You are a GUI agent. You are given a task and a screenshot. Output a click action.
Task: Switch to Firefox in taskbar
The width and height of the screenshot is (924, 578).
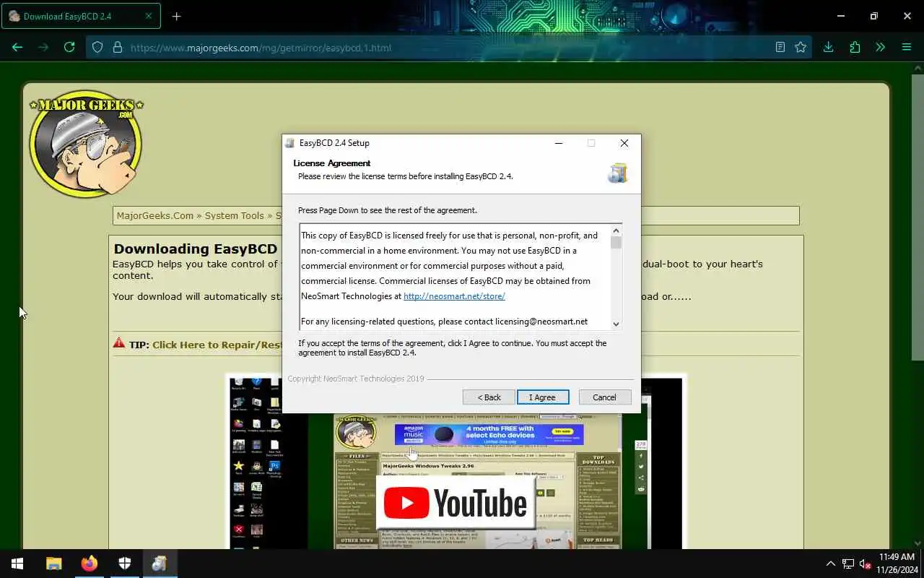pos(89,564)
